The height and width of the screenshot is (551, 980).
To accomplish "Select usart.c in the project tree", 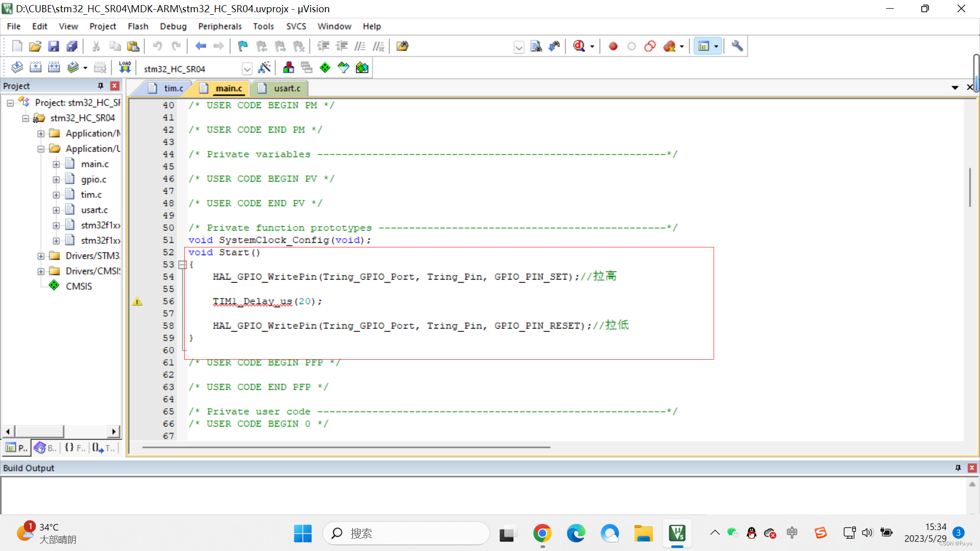I will (94, 210).
